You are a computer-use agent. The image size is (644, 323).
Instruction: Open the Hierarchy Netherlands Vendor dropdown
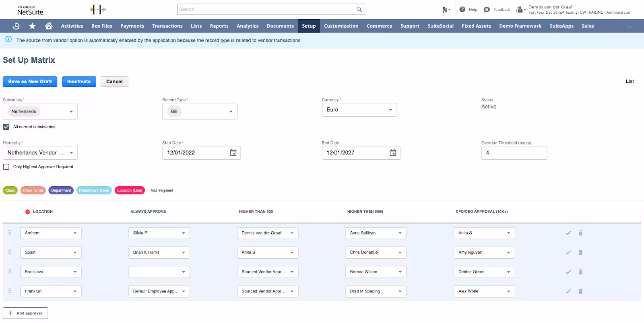(x=40, y=153)
